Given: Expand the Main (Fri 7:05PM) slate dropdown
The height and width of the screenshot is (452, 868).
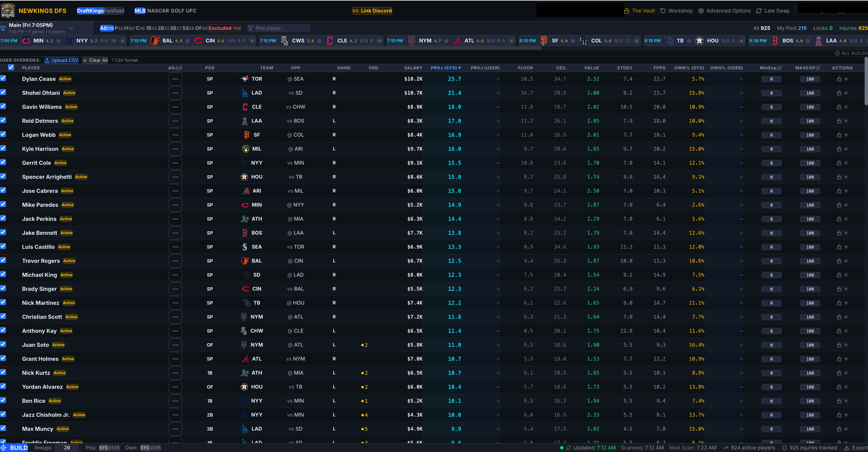Looking at the screenshot, I should click(46, 28).
